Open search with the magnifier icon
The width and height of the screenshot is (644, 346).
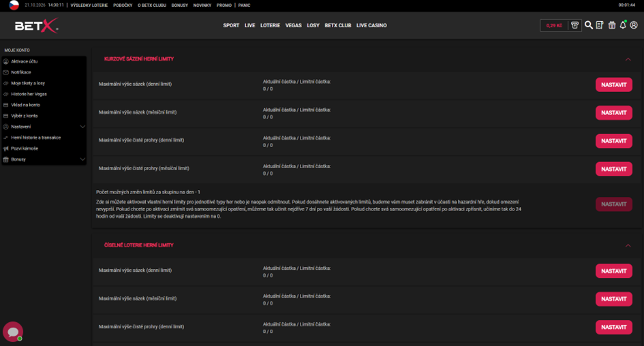[x=589, y=25]
